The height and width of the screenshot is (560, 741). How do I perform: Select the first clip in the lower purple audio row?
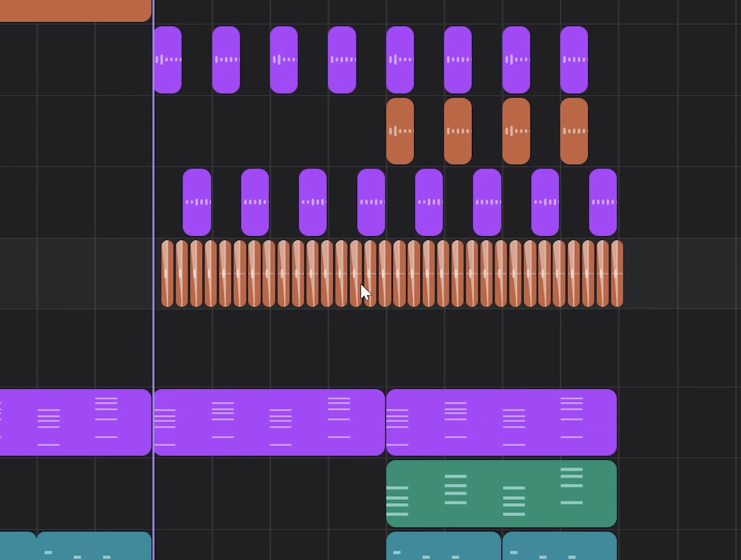click(197, 202)
